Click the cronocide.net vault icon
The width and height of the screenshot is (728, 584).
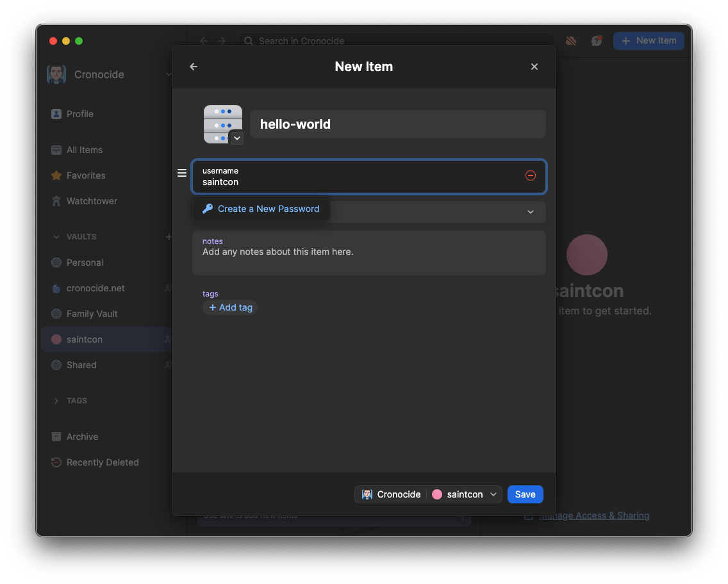56,288
